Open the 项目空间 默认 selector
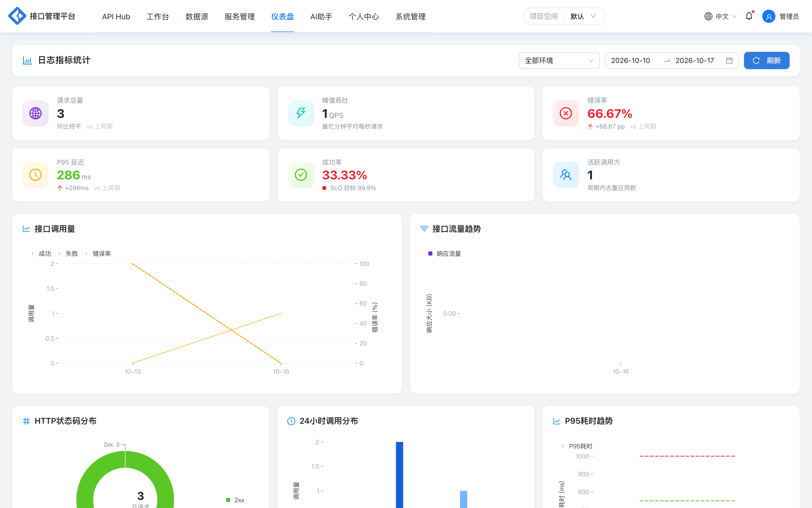This screenshot has width=812, height=508. (565, 16)
